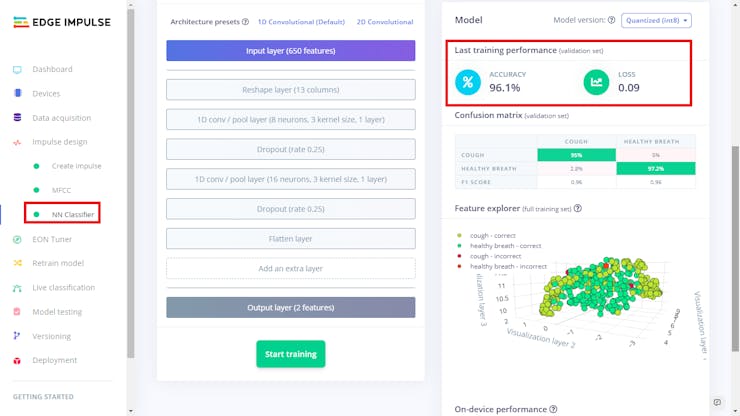Click the EON Tuner icon
Image resolution: width=740 pixels, height=416 pixels.
17,239
